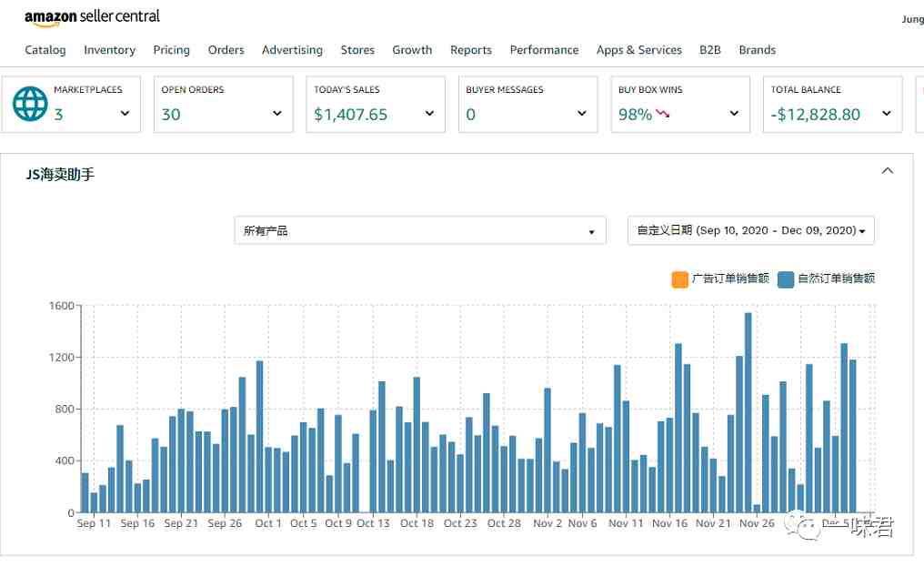Click the OPEN ORDERS card label
This screenshot has width=924, height=567.
click(193, 90)
